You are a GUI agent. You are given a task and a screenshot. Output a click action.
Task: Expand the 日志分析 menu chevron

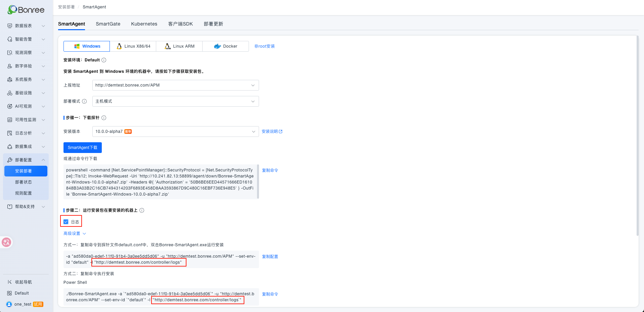pyautogui.click(x=43, y=133)
